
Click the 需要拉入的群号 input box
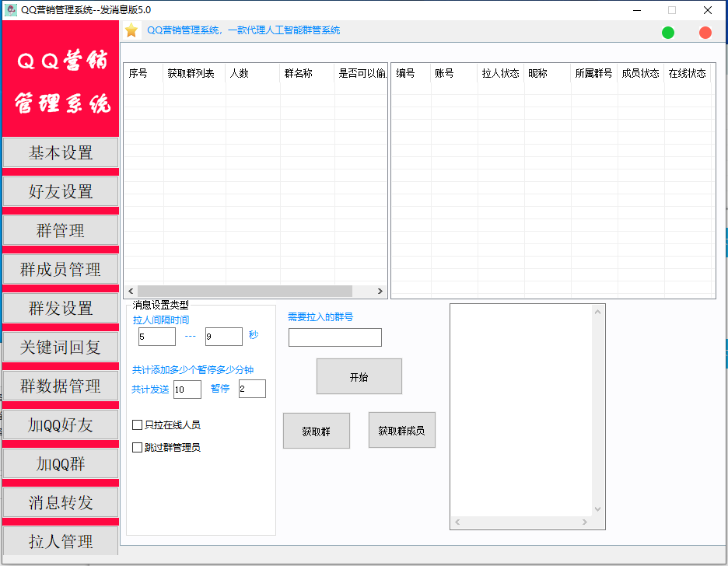pos(334,337)
